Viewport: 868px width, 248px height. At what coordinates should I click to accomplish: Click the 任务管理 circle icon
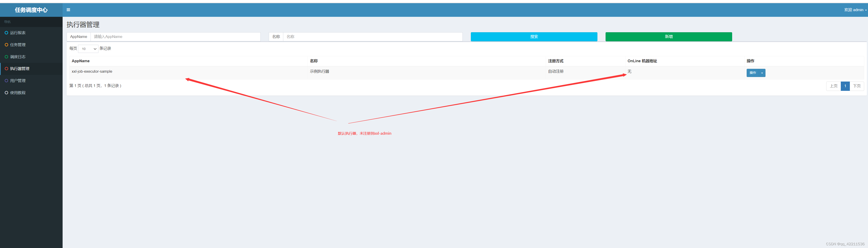(x=6, y=45)
